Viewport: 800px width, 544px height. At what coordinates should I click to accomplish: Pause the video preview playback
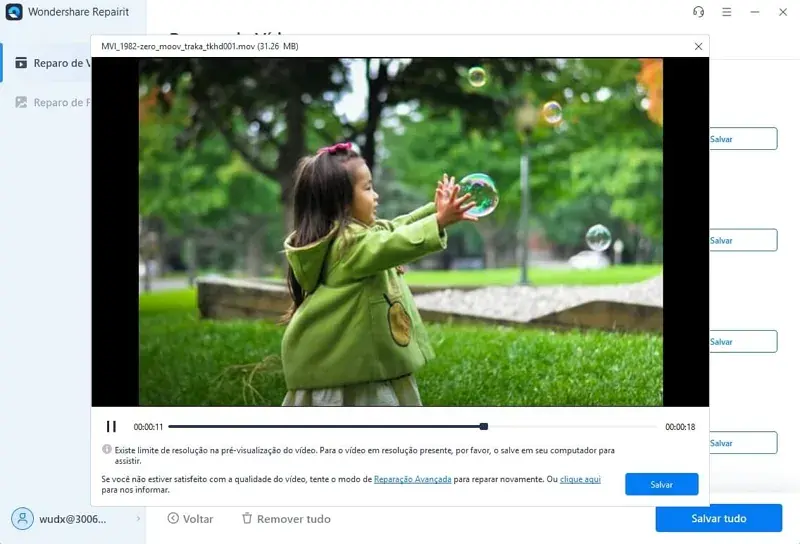112,426
